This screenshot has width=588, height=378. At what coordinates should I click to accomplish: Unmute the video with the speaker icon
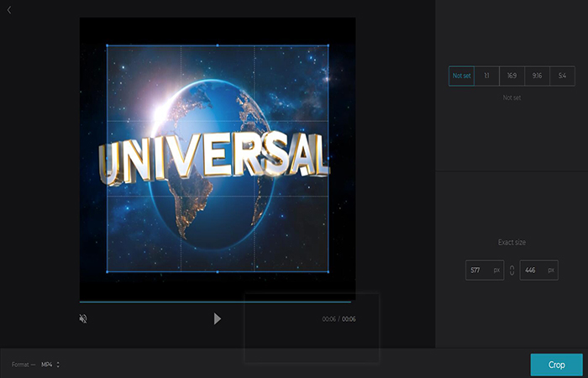click(83, 318)
